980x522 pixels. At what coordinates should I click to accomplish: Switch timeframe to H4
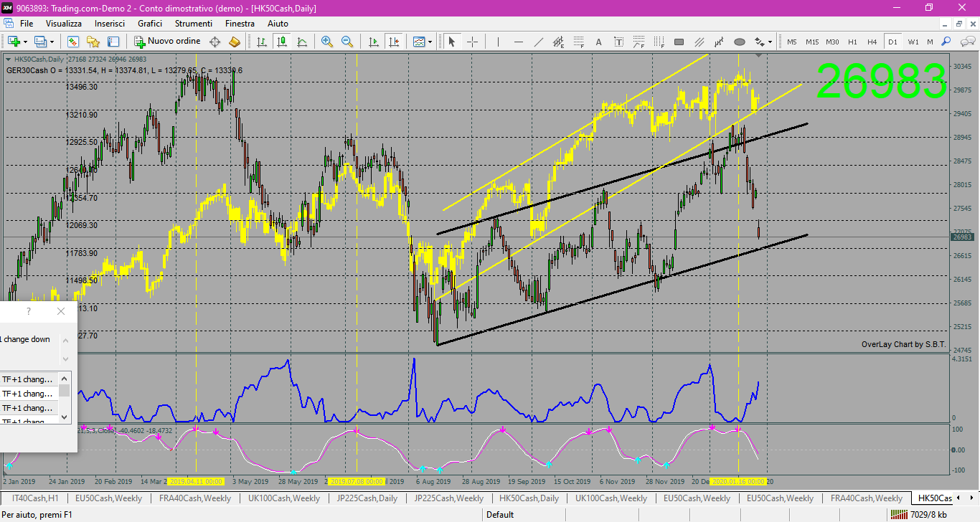[x=872, y=42]
